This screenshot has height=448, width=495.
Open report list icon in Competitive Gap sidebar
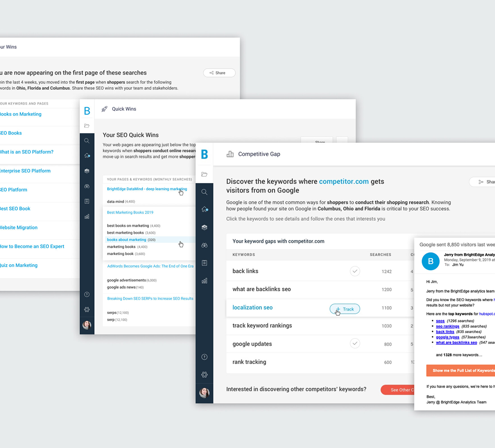[x=204, y=263]
